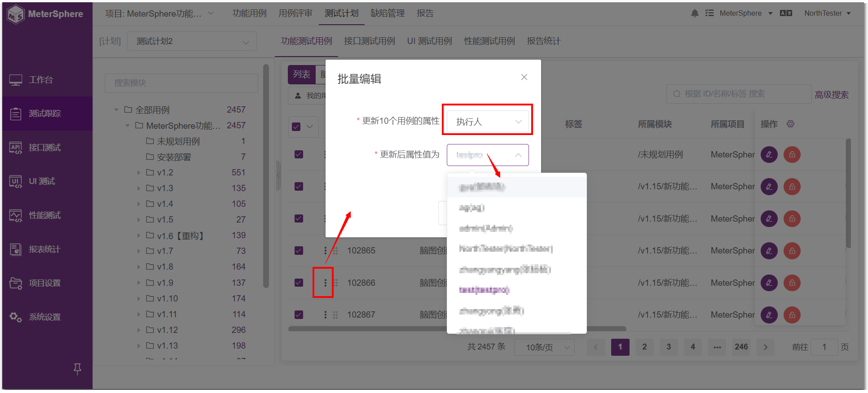868x393 pixels.
Task: Uncheck the checkbox for case 102865
Action: pos(299,251)
